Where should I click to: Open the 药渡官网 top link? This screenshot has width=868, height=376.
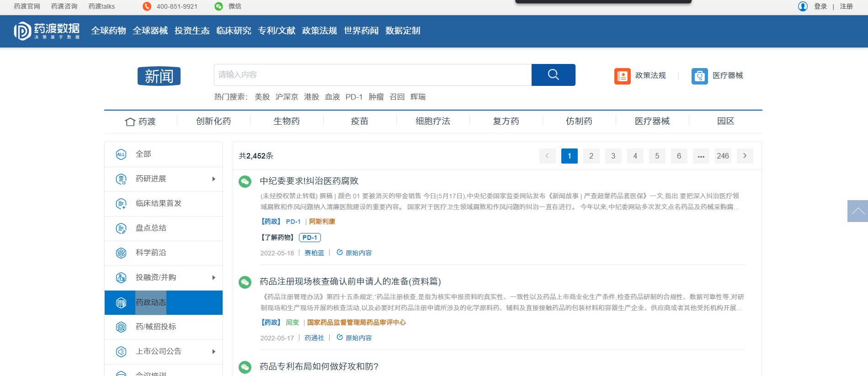coord(27,6)
